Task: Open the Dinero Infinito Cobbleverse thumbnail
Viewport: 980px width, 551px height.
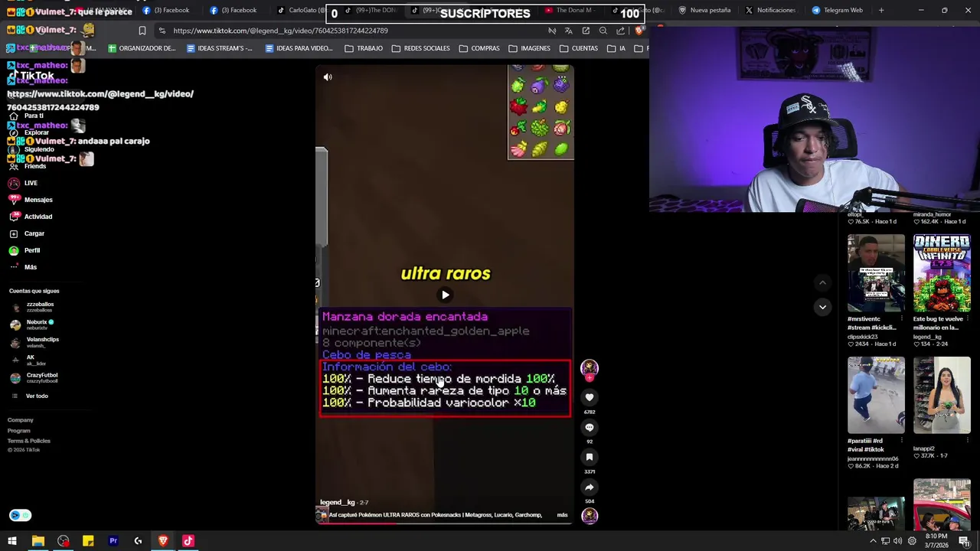Action: 942,274
